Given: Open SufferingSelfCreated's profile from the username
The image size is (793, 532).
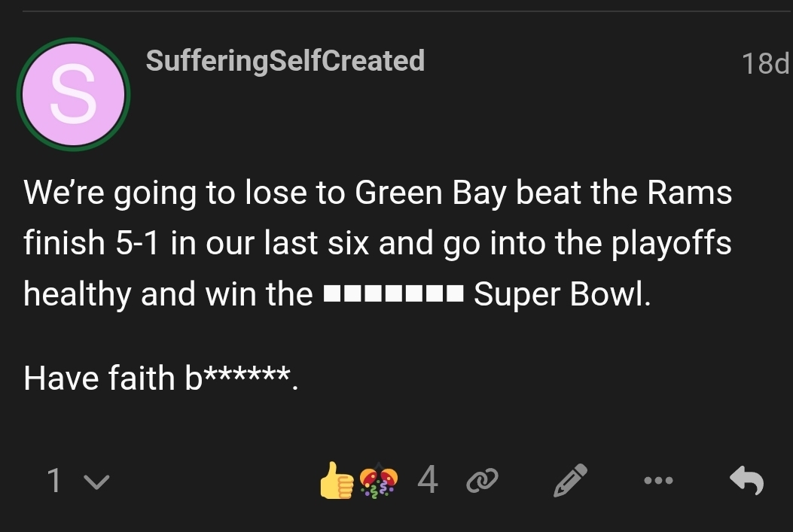Looking at the screenshot, I should pos(285,60).
